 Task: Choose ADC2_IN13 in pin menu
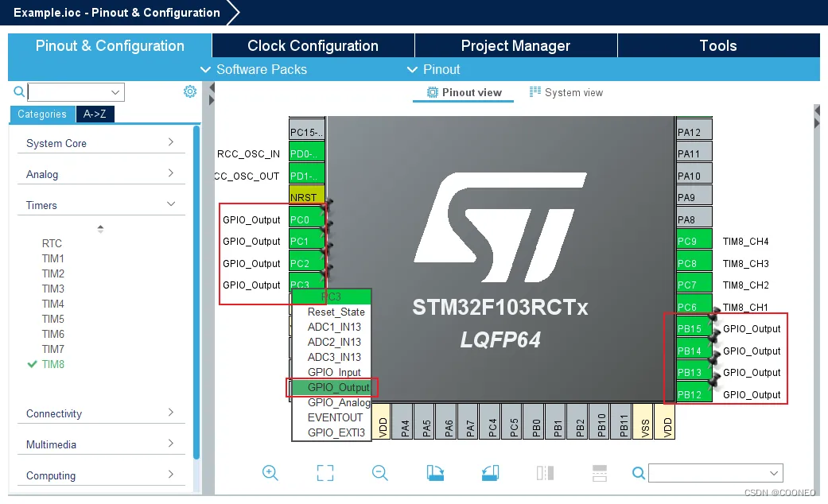pos(332,342)
